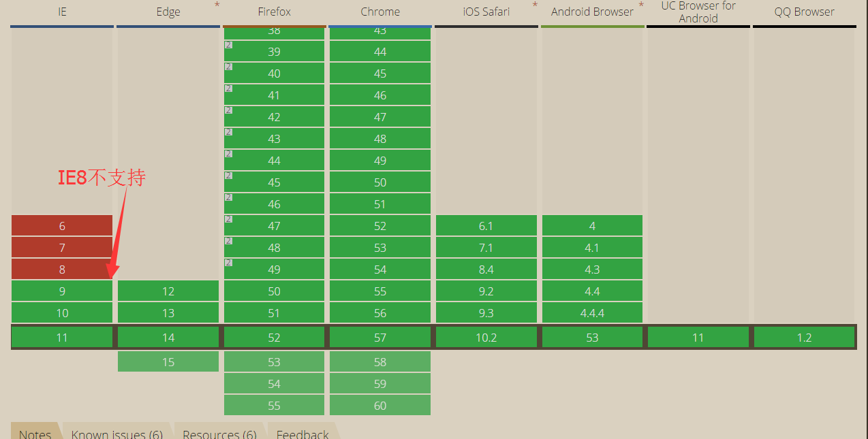868x439 pixels.
Task: Select the Firefox 50 version cell
Action: click(274, 291)
